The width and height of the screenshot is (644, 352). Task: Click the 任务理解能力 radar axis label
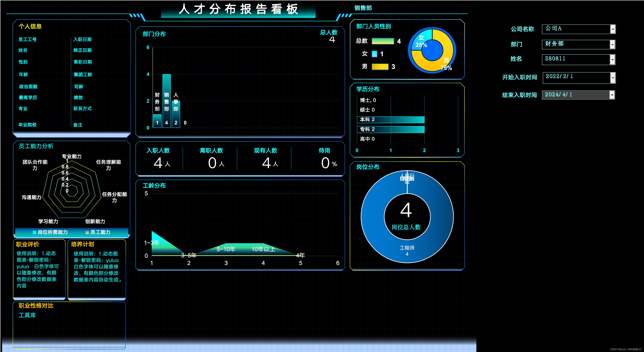[x=109, y=165]
